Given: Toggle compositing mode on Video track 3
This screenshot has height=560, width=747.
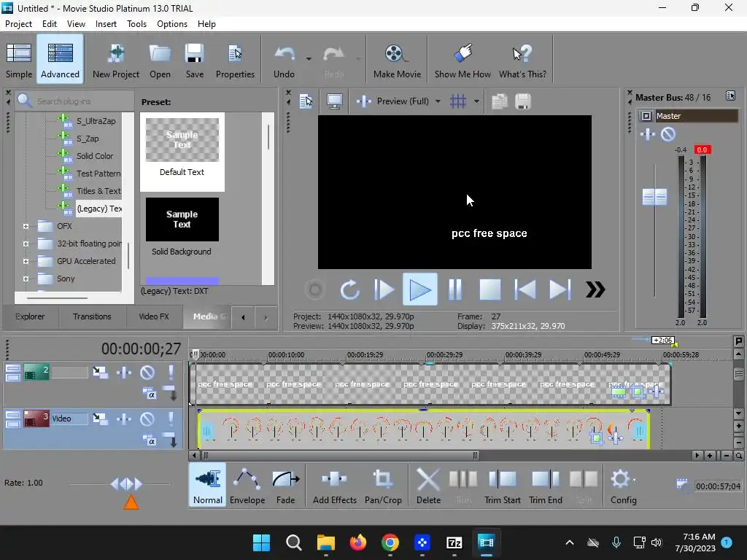Looking at the screenshot, I should (149, 440).
